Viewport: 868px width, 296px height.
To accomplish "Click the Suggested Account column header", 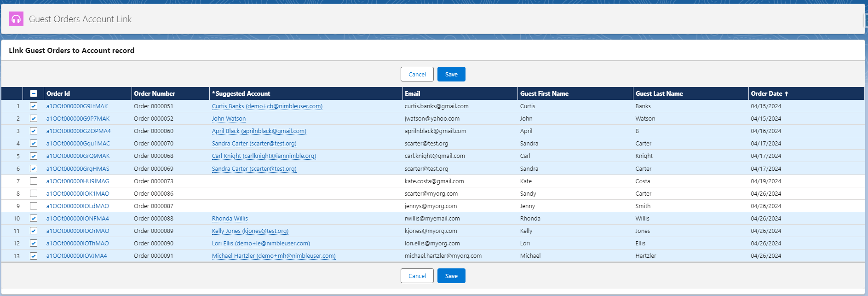I will click(241, 93).
